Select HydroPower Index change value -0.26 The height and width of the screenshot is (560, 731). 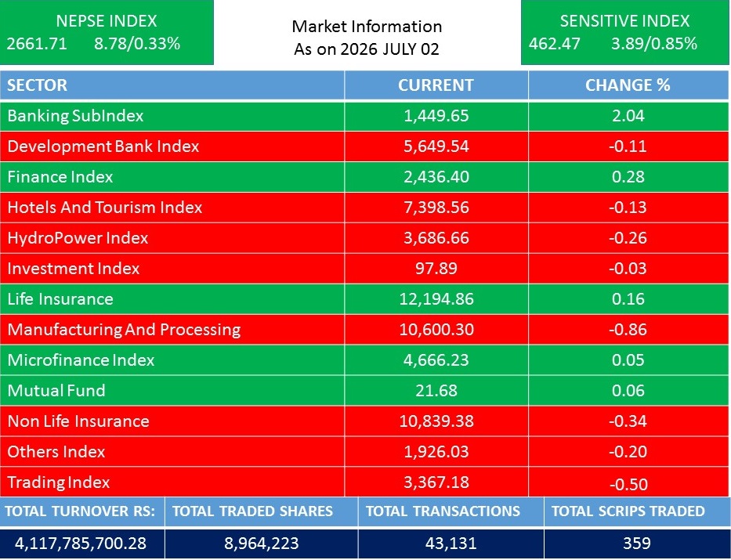coord(628,238)
